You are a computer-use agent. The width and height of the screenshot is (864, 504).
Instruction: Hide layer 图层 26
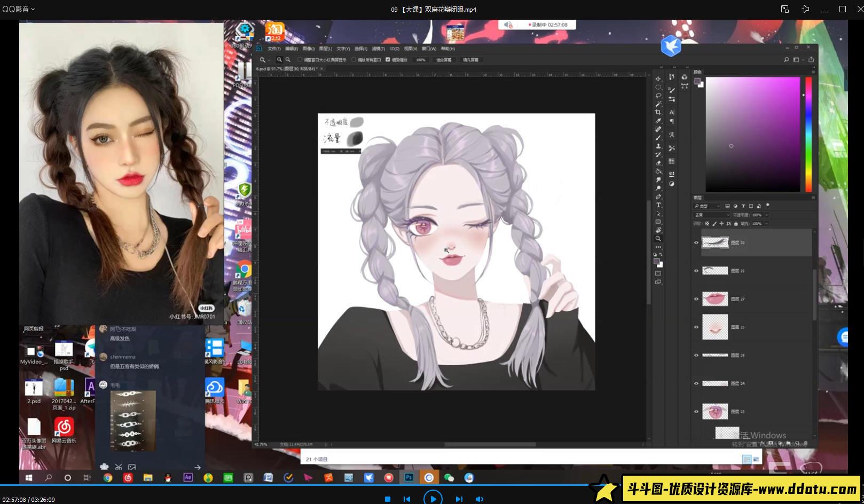click(x=696, y=327)
